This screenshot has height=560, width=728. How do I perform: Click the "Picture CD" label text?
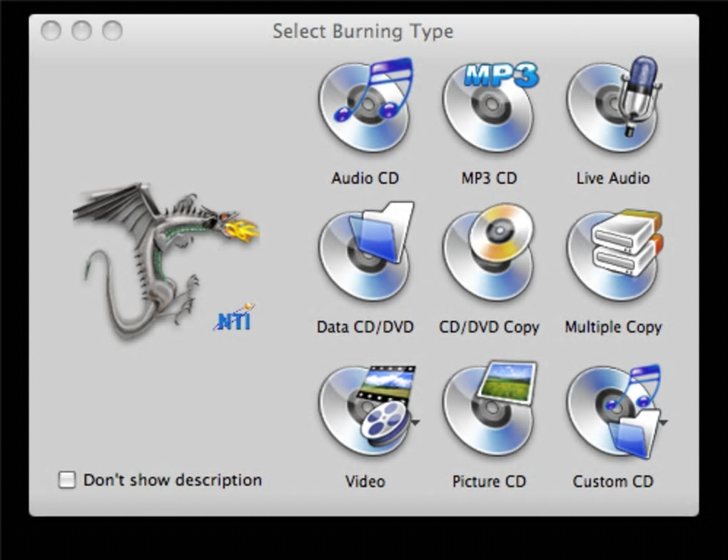tap(489, 482)
